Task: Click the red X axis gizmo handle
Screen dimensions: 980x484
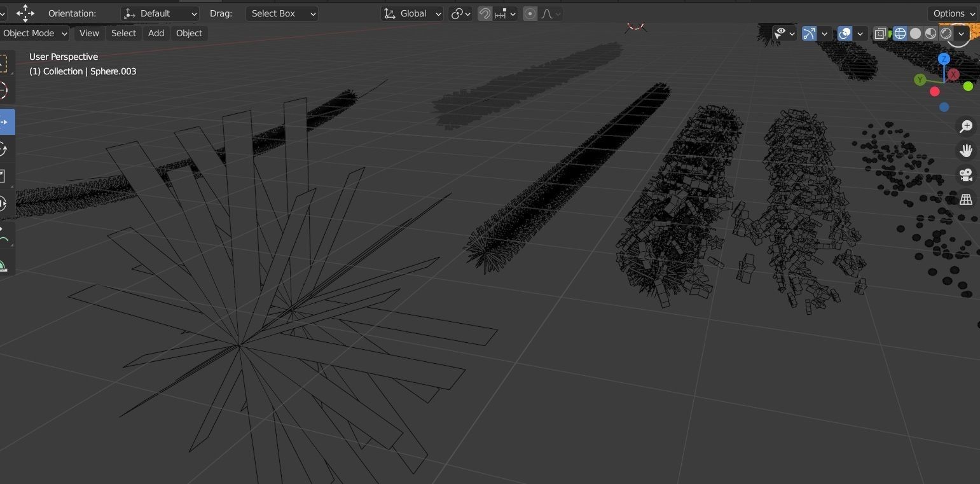Action: point(953,74)
